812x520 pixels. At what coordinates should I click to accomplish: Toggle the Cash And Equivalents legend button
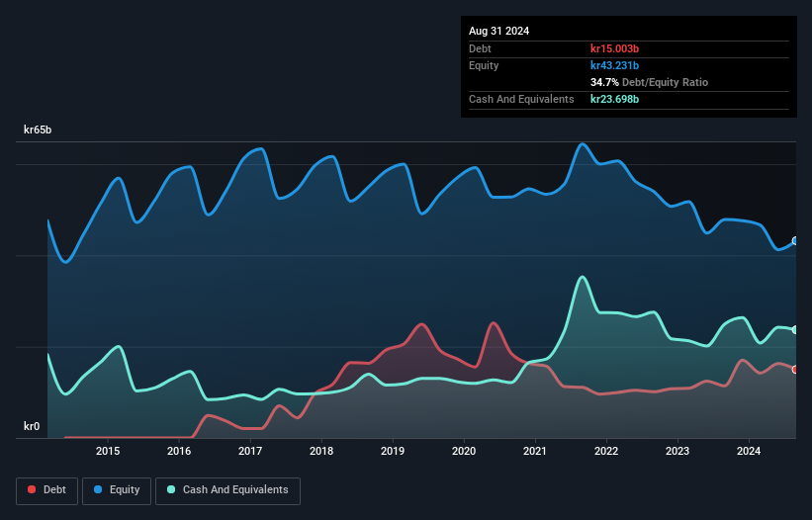pos(227,490)
